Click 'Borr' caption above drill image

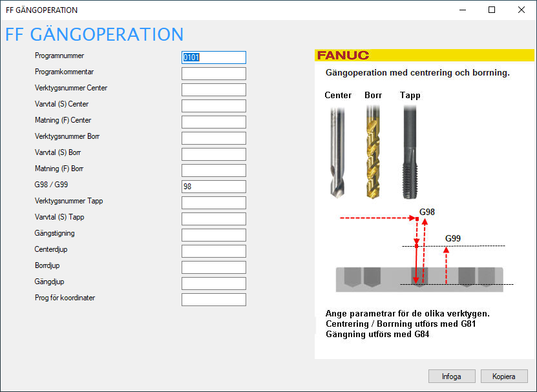[x=373, y=95]
